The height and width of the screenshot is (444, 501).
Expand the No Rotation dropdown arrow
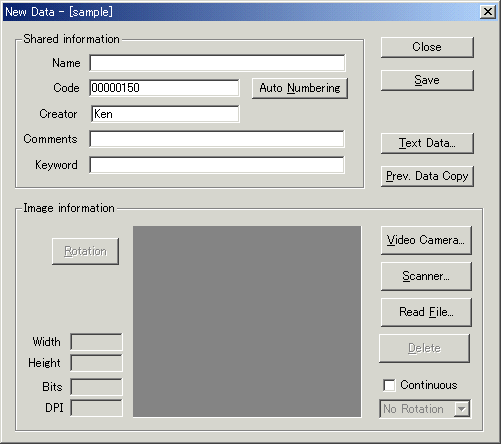462,409
